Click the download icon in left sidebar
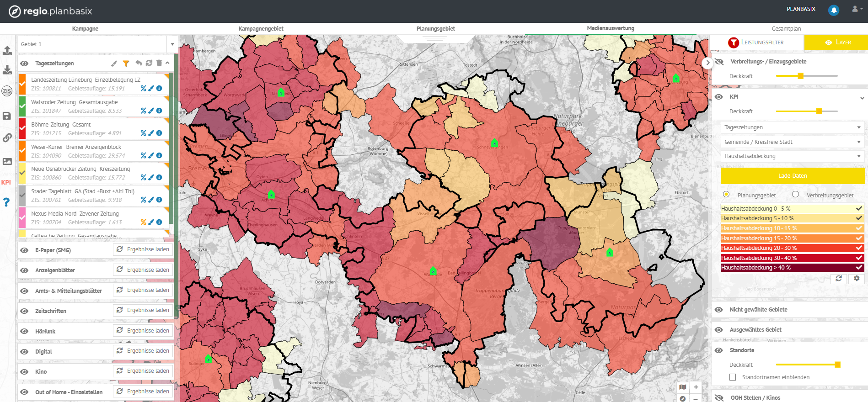Viewport: 868px width, 402px height. (x=7, y=70)
